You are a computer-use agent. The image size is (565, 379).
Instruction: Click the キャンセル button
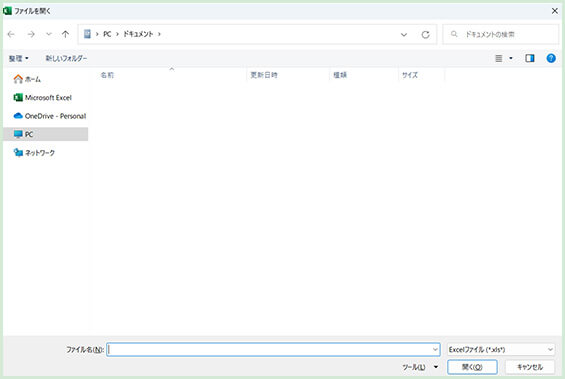tap(530, 367)
